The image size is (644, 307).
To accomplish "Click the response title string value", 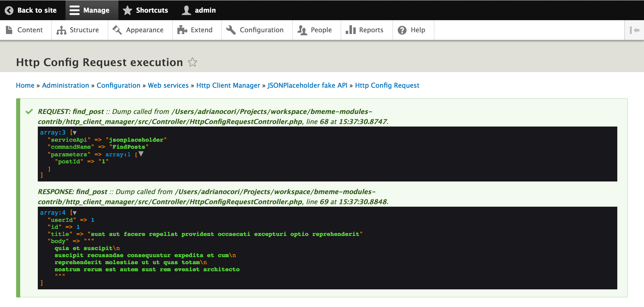I will click(225, 234).
